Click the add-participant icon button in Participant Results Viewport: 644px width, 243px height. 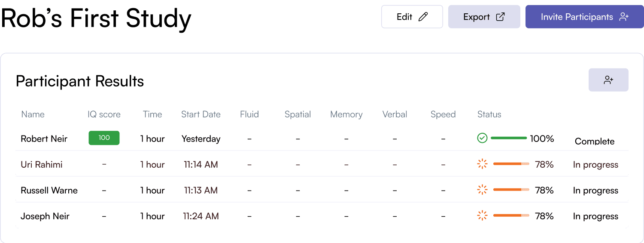(x=608, y=80)
